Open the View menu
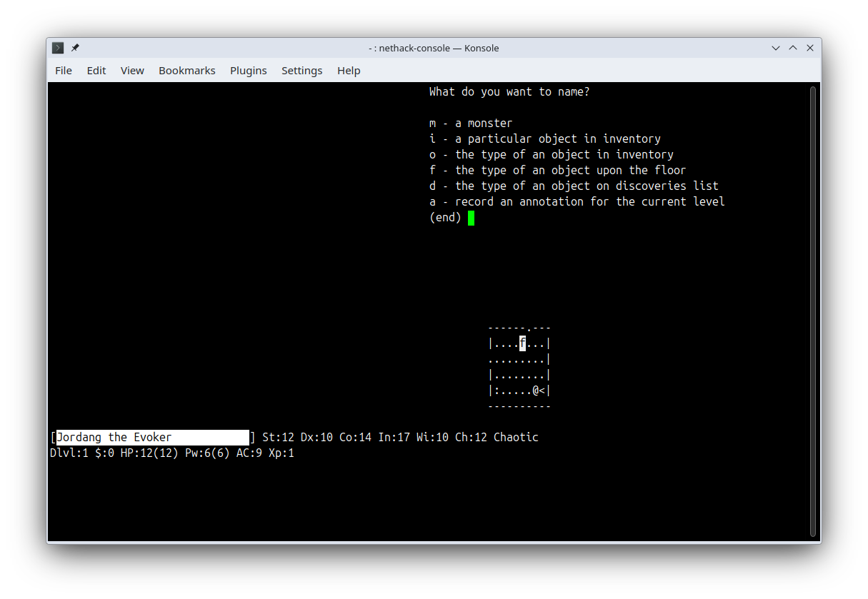868x599 pixels. (x=132, y=70)
